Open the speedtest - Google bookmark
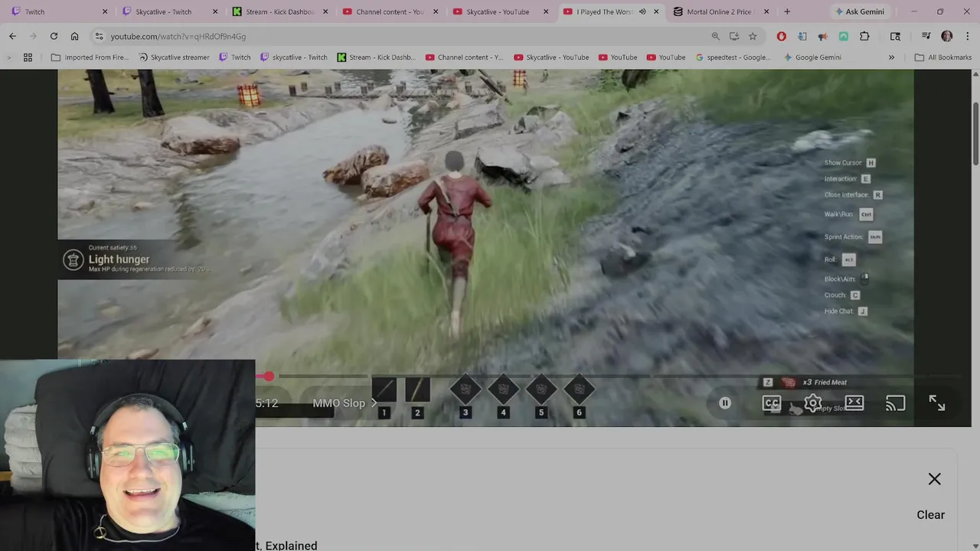The height and width of the screenshot is (551, 980). pyautogui.click(x=733, y=57)
